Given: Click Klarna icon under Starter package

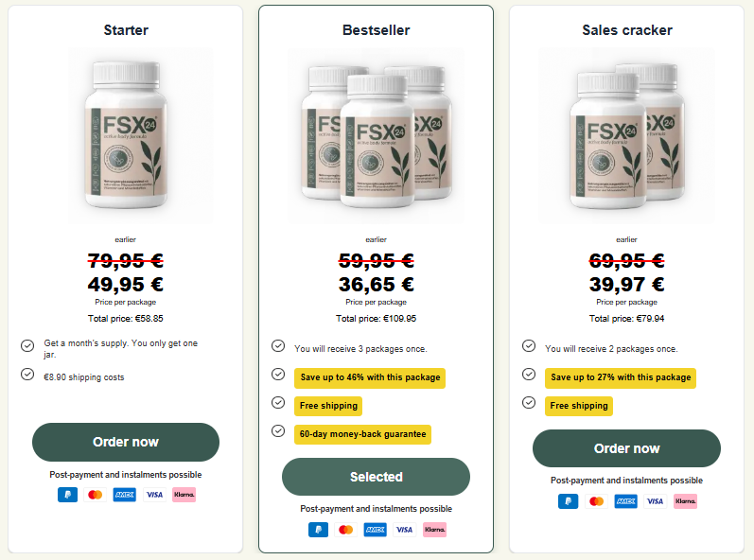Looking at the screenshot, I should tap(184, 494).
